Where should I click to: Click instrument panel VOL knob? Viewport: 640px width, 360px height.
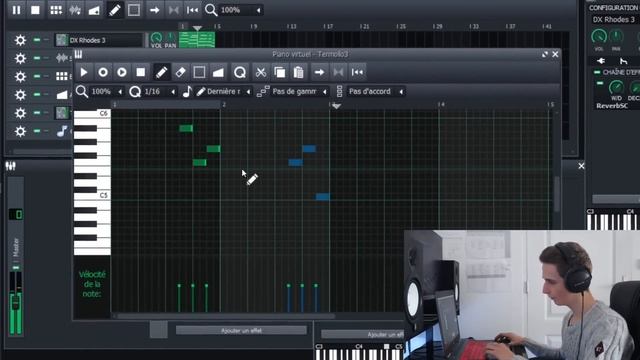[599, 37]
